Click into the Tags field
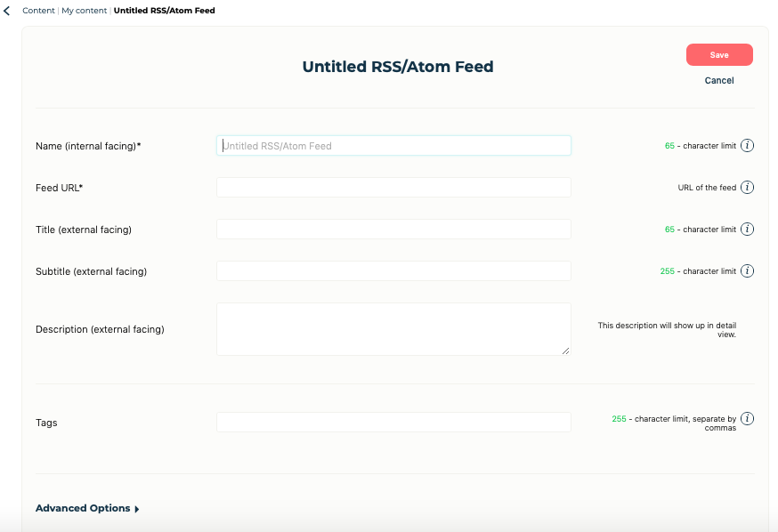This screenshot has height=532, width=778. (393, 423)
